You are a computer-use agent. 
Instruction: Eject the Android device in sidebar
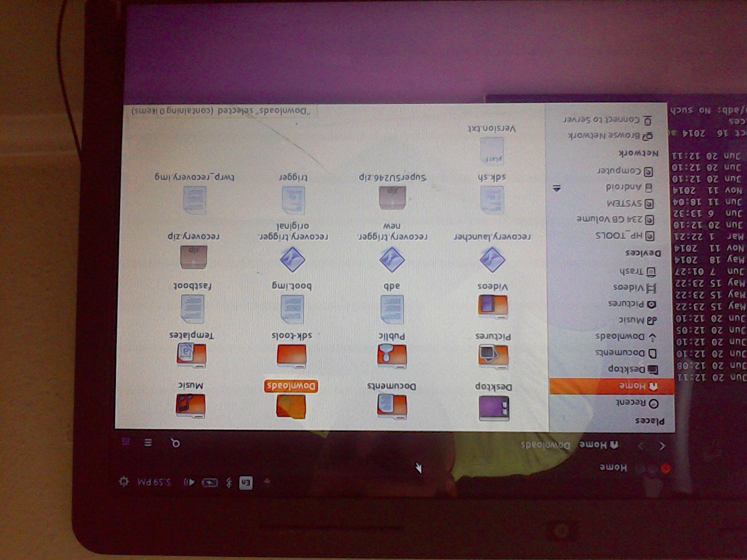pyautogui.click(x=557, y=189)
